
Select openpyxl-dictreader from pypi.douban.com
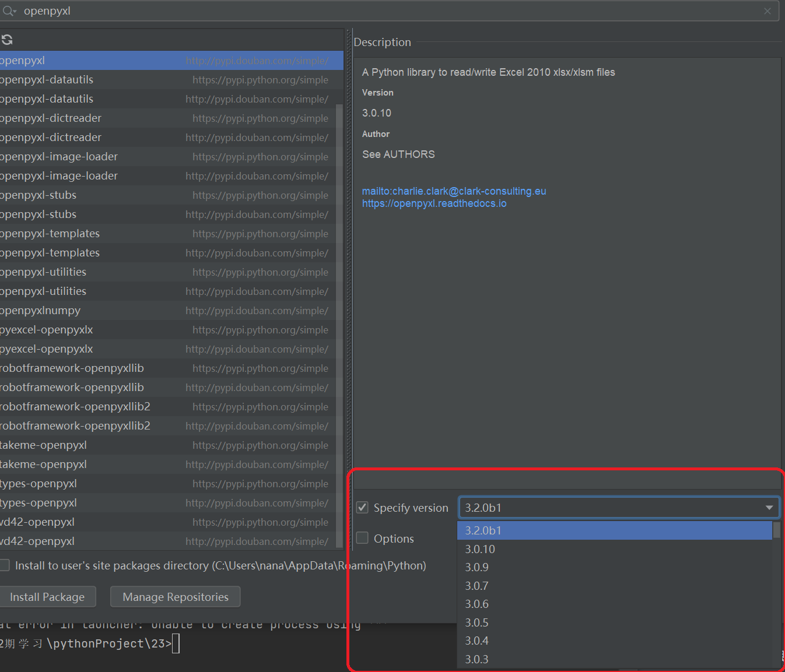pos(168,138)
